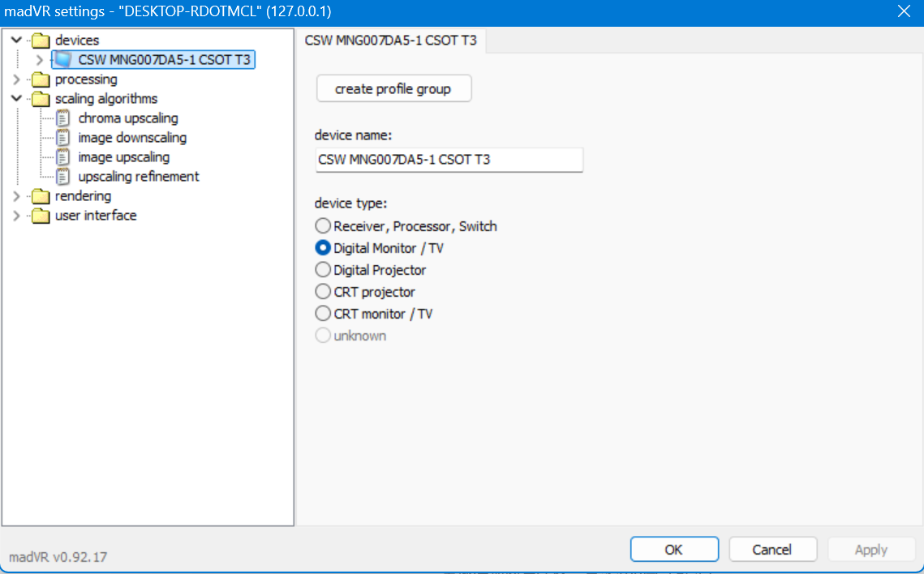Click the processing folder icon

(41, 79)
